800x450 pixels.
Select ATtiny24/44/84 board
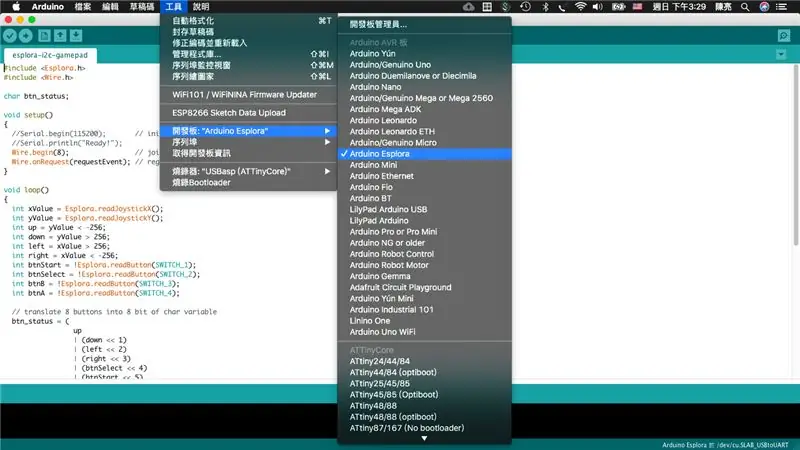click(424, 361)
